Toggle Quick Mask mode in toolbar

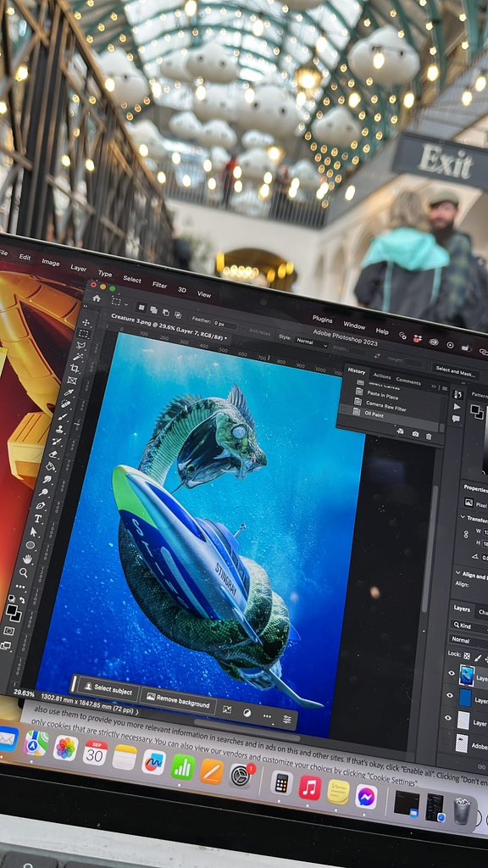pos(8,630)
